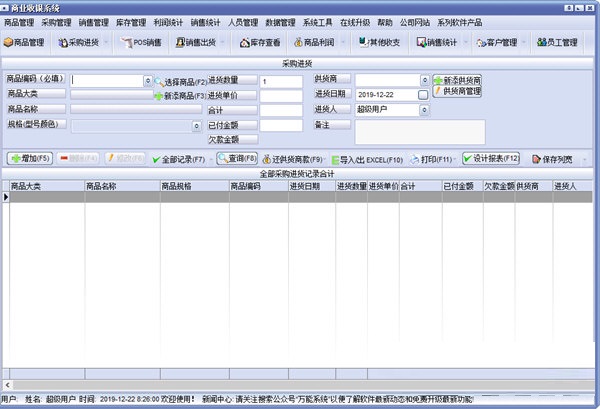Click the 进货日期 date field

387,95
